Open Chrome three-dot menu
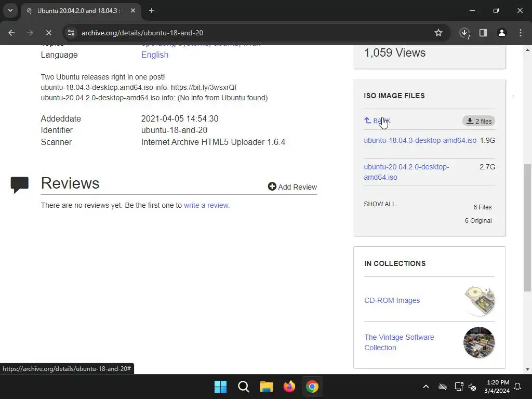This screenshot has height=399, width=532. point(521,33)
